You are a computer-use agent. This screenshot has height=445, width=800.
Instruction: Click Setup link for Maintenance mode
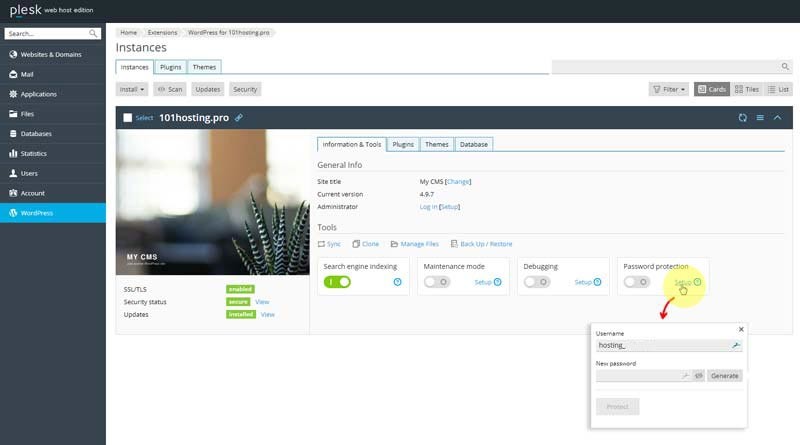pyautogui.click(x=483, y=282)
